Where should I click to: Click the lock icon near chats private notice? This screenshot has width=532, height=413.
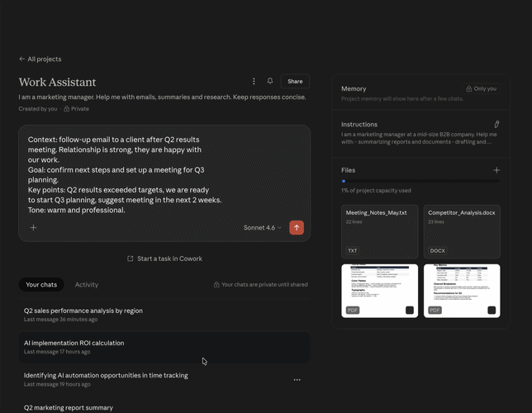point(216,284)
